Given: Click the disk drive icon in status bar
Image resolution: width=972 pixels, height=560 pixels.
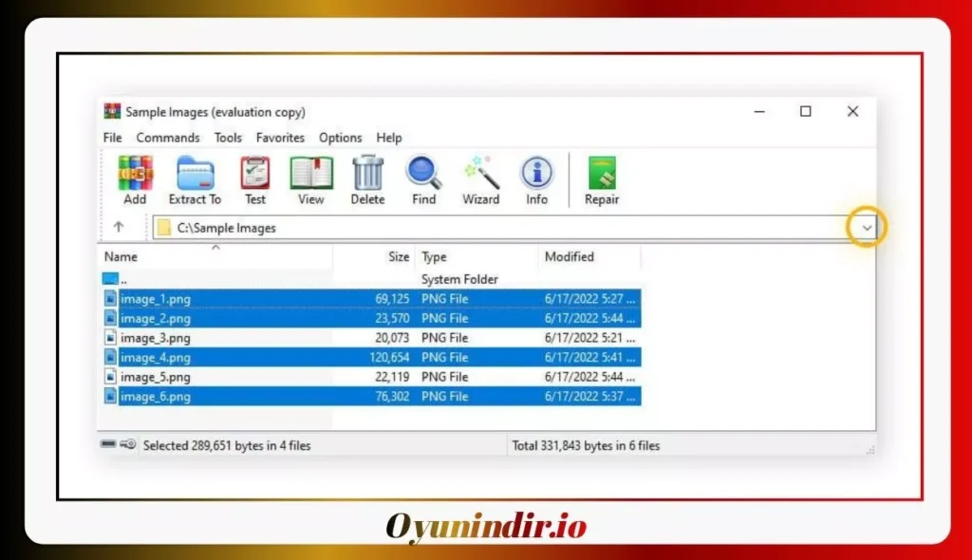Looking at the screenshot, I should [108, 444].
